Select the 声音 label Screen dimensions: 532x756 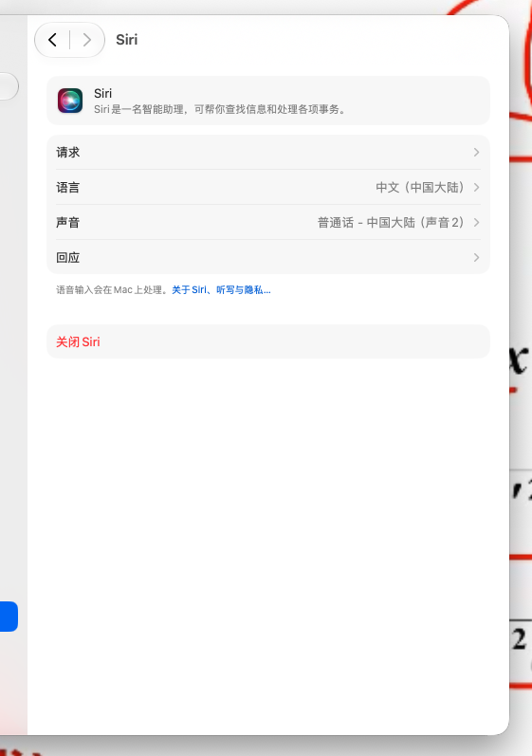click(x=68, y=222)
